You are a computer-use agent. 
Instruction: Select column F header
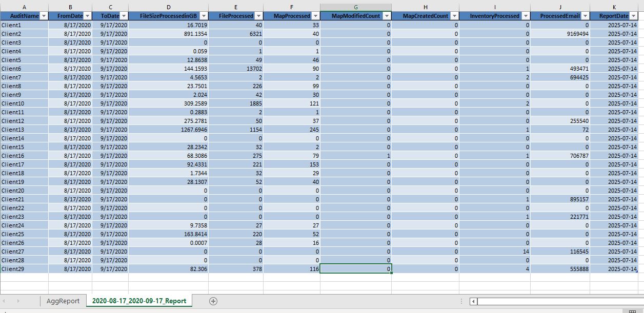(292, 7)
